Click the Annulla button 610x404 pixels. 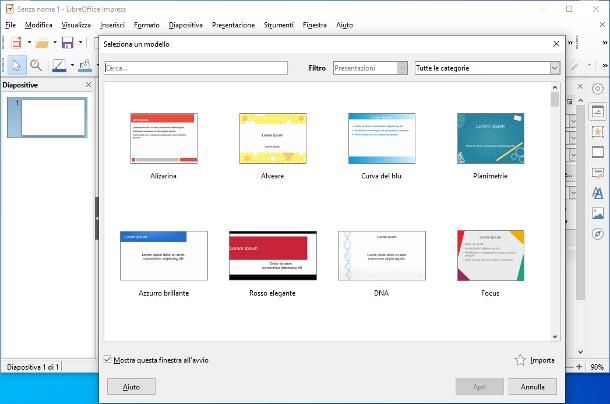pos(533,387)
